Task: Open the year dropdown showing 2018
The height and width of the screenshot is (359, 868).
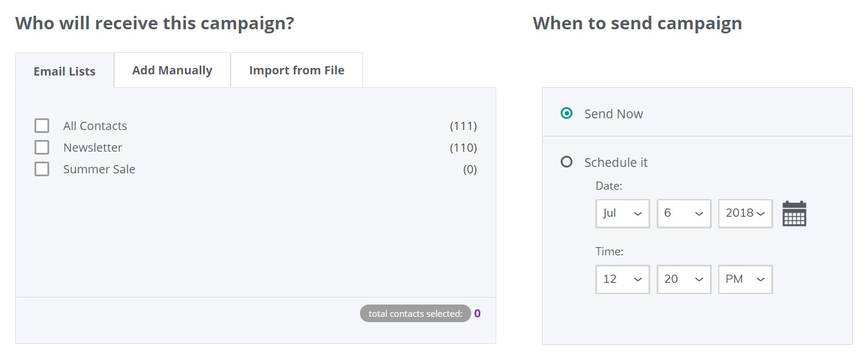Action: (x=745, y=213)
